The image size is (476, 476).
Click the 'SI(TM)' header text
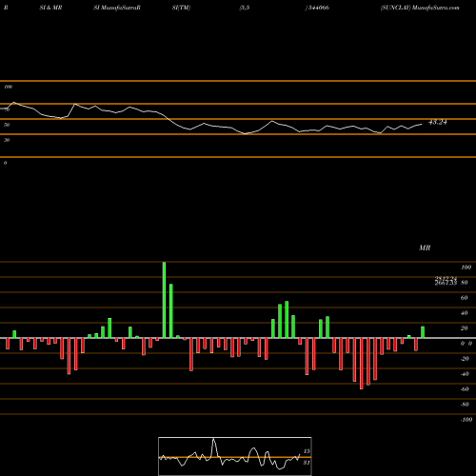click(x=181, y=8)
